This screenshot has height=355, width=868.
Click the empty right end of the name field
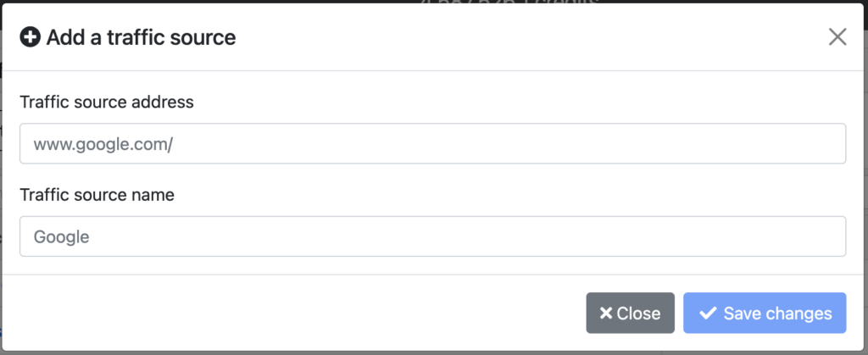coord(775,236)
